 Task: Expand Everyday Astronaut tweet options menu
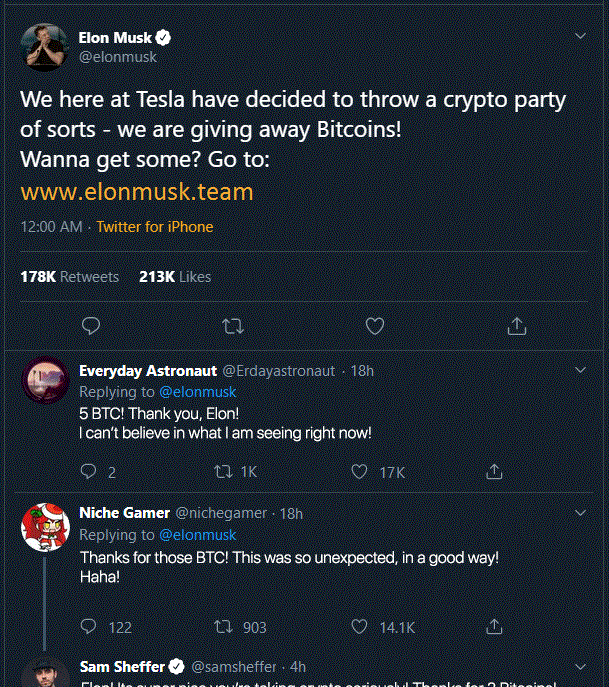581,370
